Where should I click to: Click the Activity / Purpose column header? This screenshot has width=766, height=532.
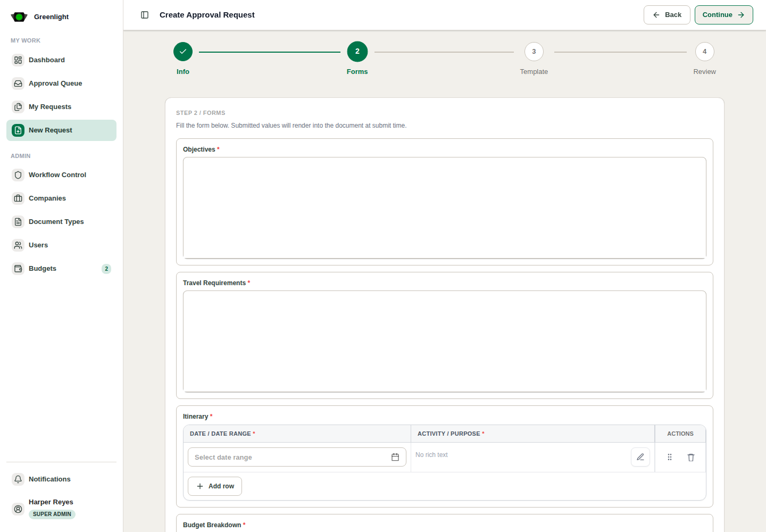pyautogui.click(x=532, y=434)
